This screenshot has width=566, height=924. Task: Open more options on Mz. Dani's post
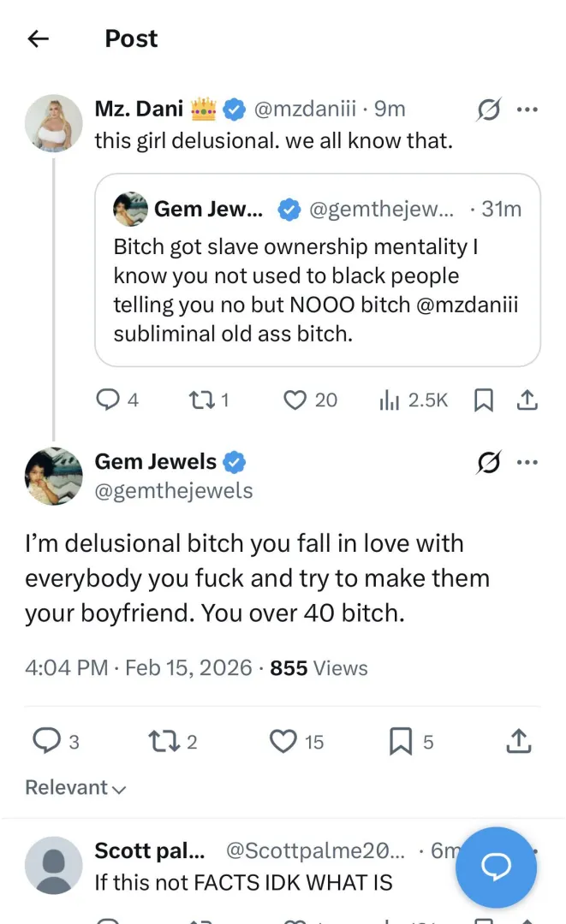(x=528, y=109)
